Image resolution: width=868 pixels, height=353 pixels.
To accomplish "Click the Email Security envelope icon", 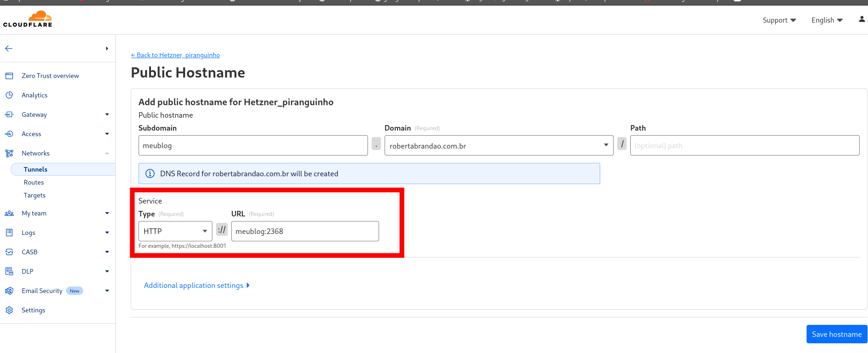I will coord(9,291).
